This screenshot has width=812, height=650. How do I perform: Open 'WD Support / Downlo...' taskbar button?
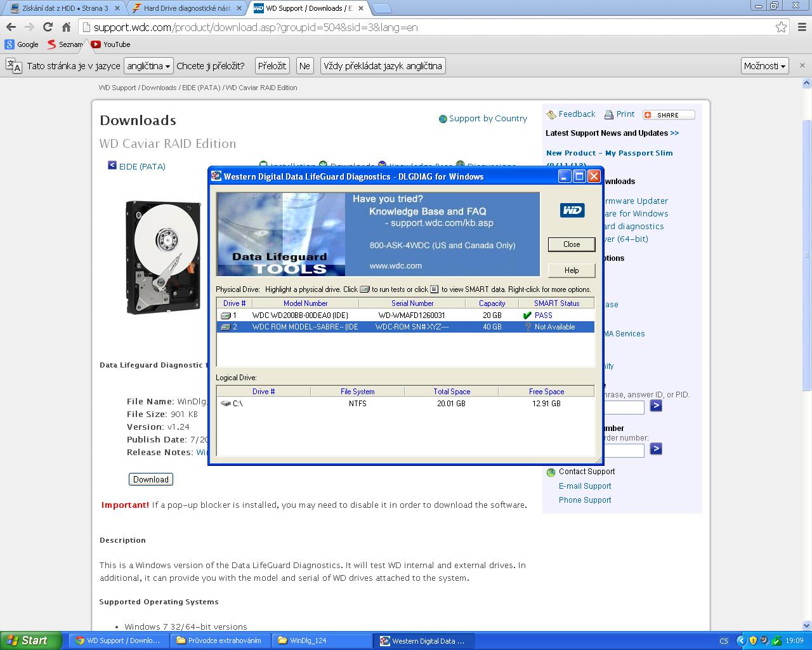(x=119, y=640)
